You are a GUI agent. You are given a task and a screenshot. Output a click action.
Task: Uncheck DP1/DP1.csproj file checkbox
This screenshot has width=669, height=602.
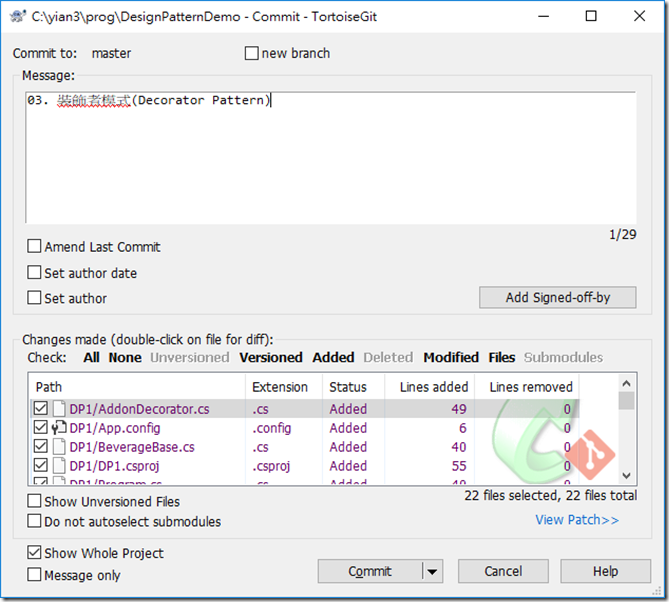[41, 465]
